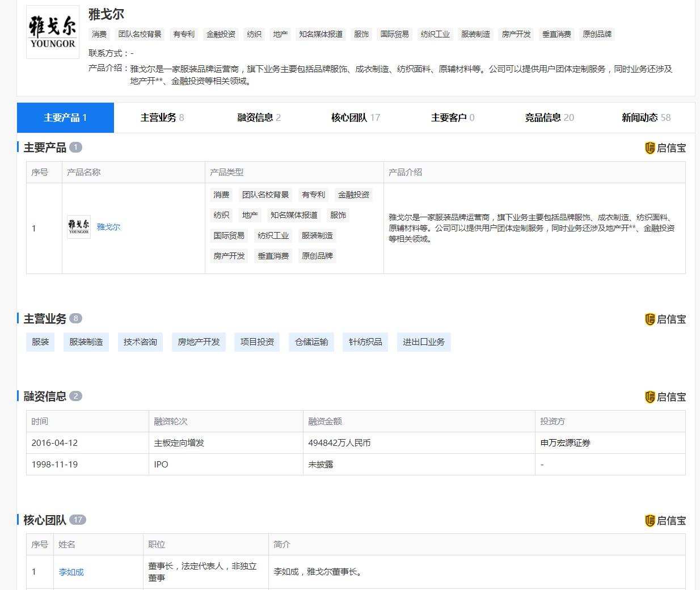Open the 雅戈尔 product link in table
Viewport: 700px width, 590px height.
108,227
